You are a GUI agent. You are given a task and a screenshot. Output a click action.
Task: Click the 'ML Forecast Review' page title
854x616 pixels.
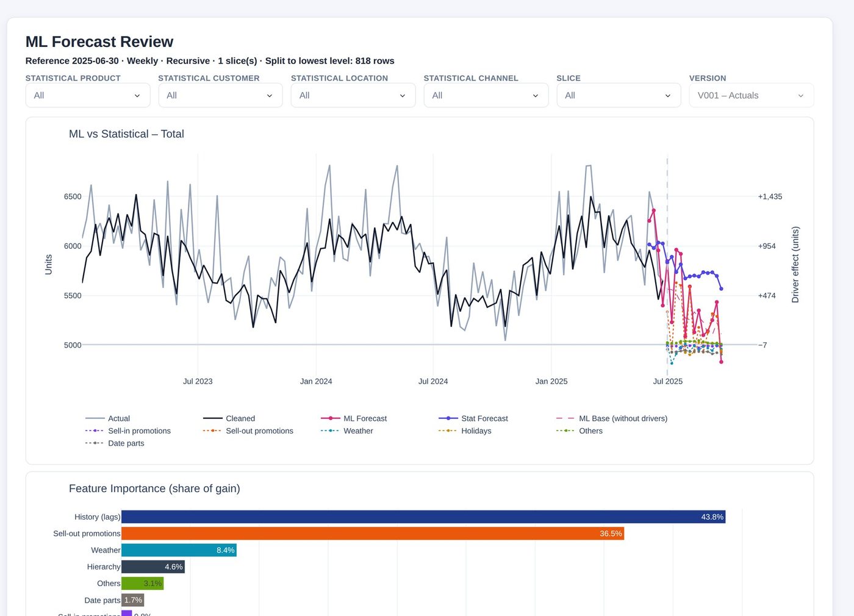(99, 41)
